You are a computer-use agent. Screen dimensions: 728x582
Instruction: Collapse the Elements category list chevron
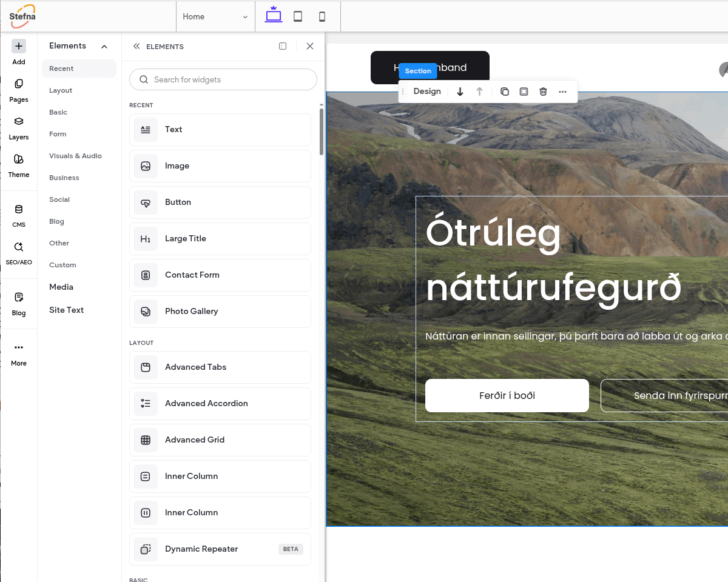(x=104, y=46)
